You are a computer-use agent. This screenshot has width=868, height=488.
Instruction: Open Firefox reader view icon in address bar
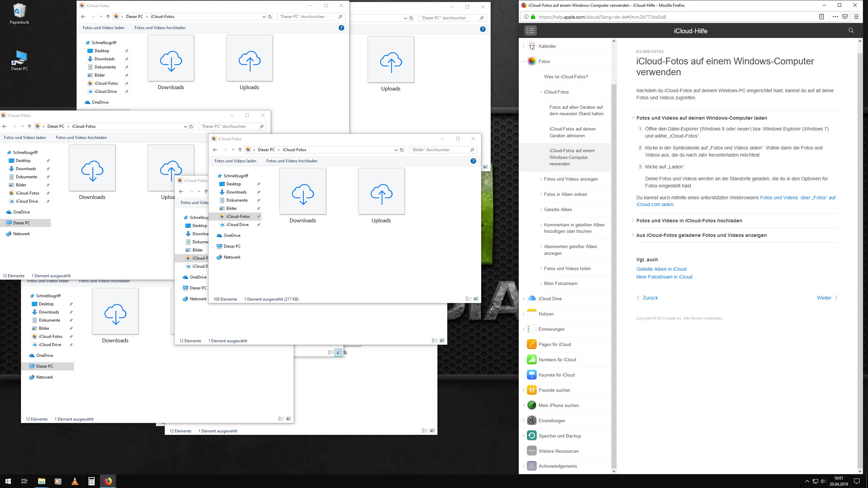tap(821, 17)
